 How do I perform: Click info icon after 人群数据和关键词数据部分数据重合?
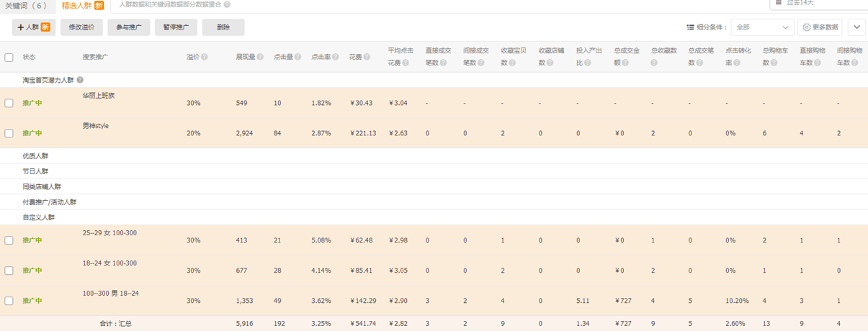227,5
